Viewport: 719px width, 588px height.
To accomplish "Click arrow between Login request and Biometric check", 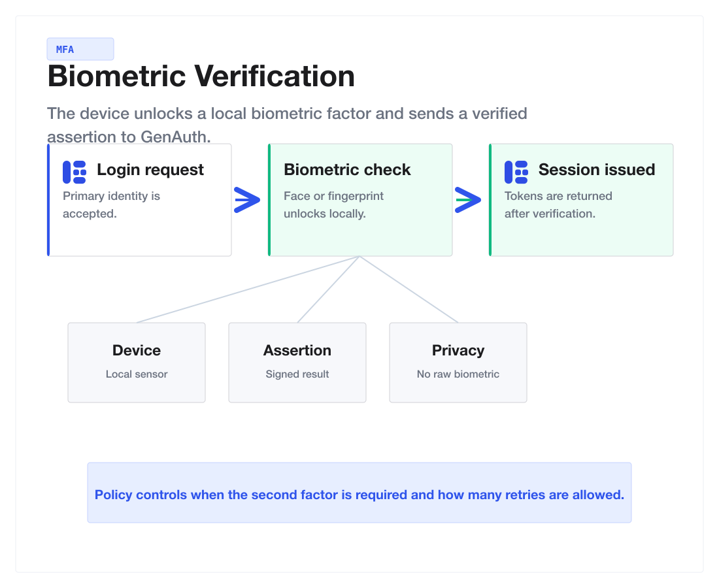I will [247, 200].
